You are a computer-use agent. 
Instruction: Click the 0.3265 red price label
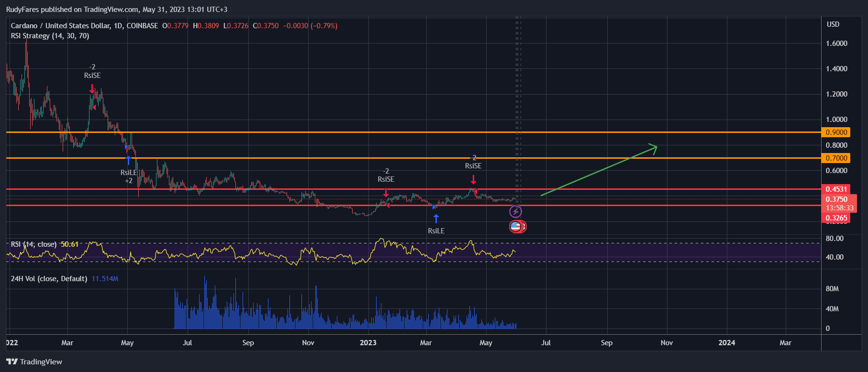point(836,218)
